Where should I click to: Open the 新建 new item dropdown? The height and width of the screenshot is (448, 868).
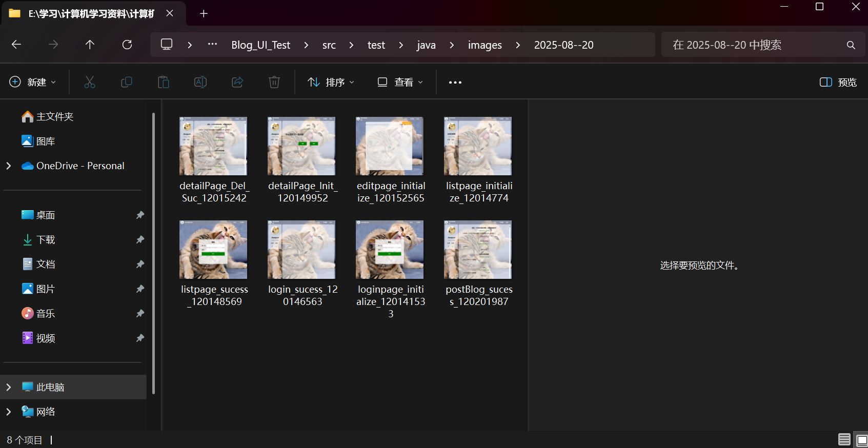point(33,82)
